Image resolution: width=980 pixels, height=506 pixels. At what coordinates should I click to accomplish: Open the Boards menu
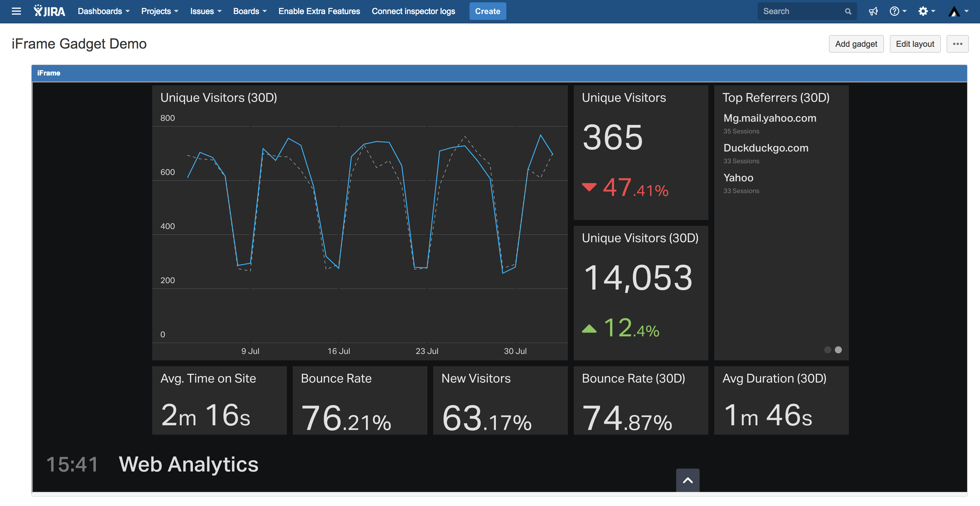pos(250,11)
